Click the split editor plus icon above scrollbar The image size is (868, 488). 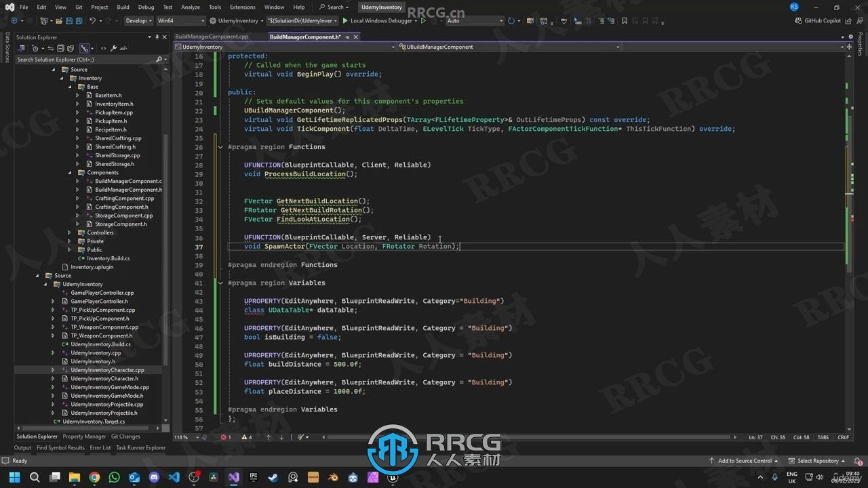coord(848,47)
